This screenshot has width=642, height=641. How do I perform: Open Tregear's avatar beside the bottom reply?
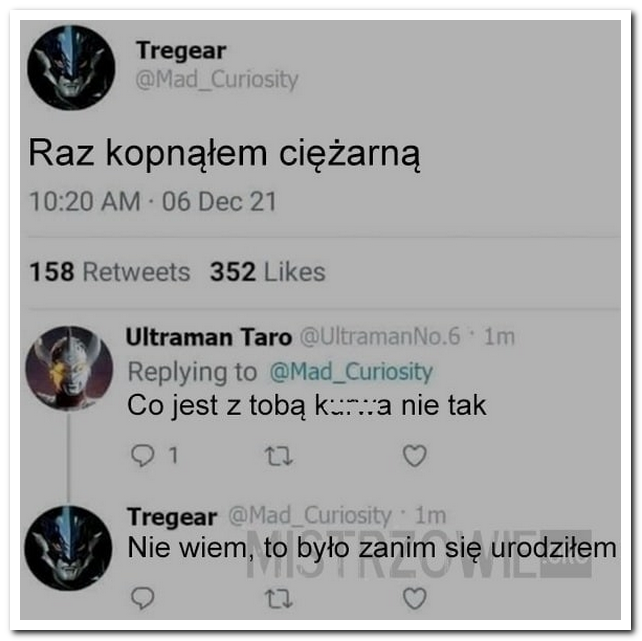coord(68,548)
